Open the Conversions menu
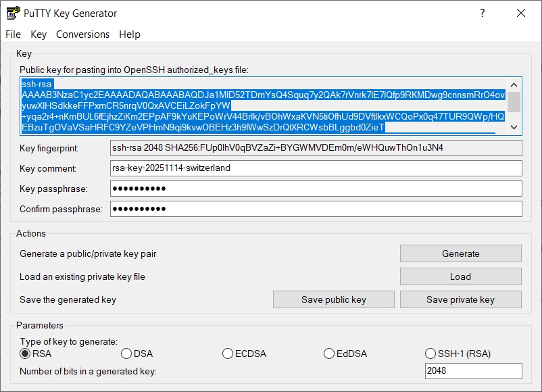This screenshot has width=542, height=392. pyautogui.click(x=82, y=34)
